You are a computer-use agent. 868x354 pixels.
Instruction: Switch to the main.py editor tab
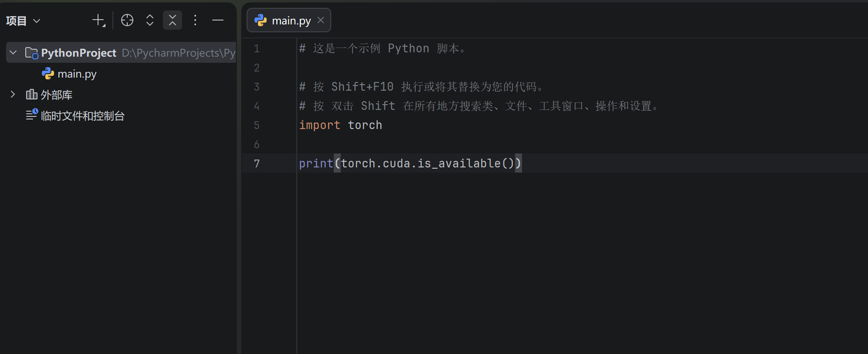289,21
